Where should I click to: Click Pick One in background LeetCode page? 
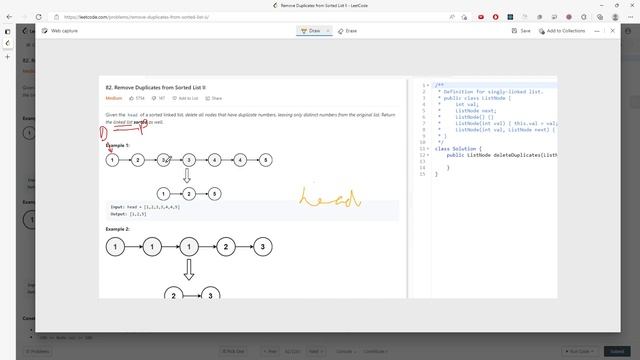click(233, 351)
